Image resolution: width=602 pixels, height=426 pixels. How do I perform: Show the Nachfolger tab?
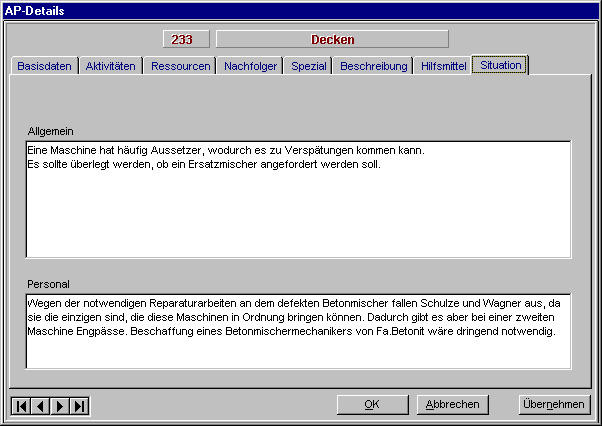click(x=251, y=66)
